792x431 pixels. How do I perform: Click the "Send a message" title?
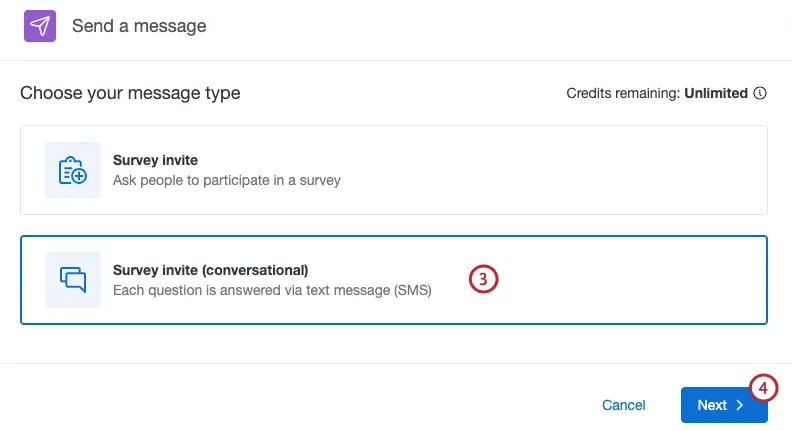(139, 26)
